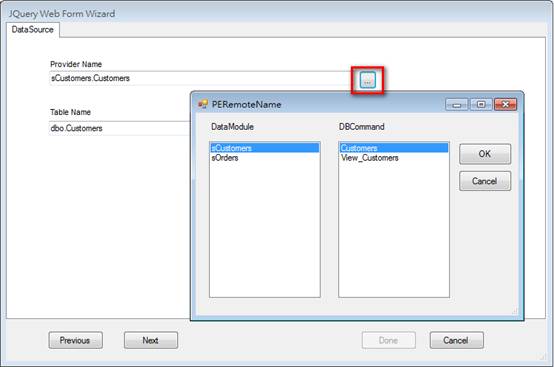The width and height of the screenshot is (554, 367).
Task: Confirm with OK in PERemoteName dialog
Action: (485, 154)
